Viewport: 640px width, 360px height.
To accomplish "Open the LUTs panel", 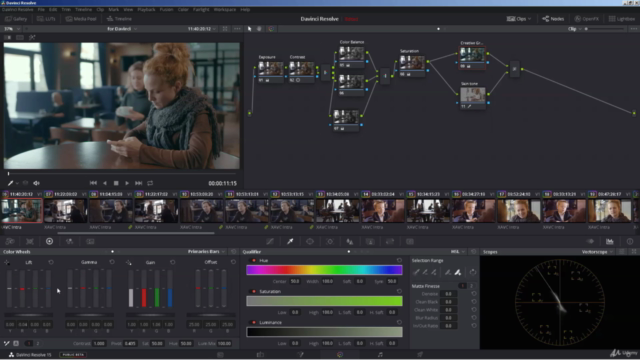I will [46, 19].
